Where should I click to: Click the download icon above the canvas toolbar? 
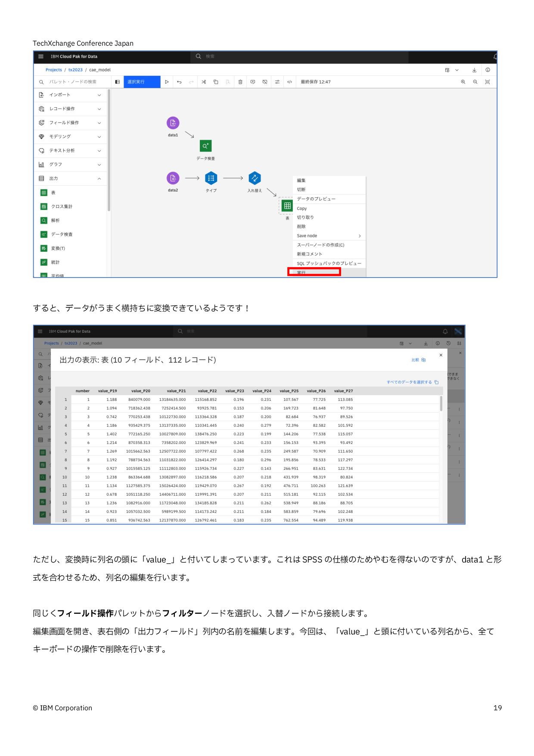point(474,70)
